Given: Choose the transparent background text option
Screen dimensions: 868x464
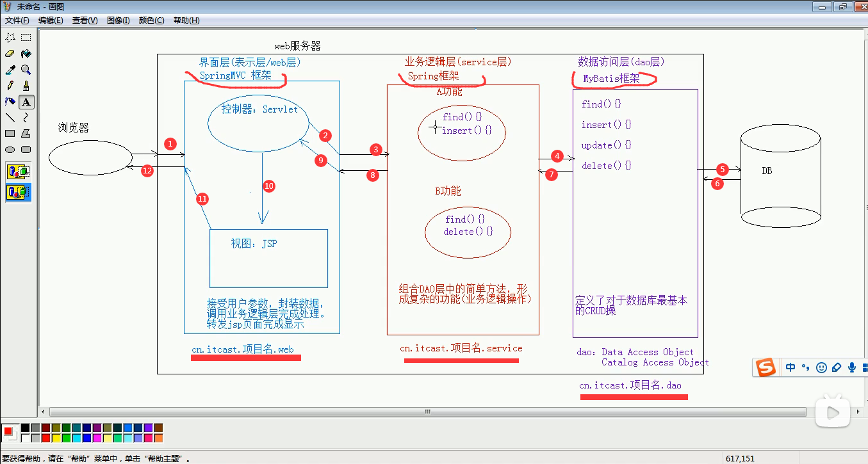Looking at the screenshot, I should (x=19, y=191).
